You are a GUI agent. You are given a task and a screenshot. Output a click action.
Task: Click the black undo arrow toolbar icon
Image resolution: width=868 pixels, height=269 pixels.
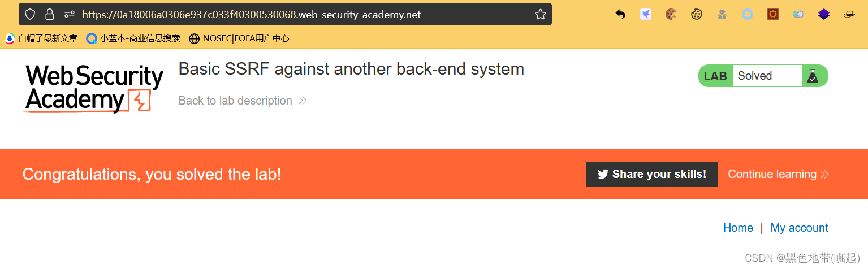(620, 15)
